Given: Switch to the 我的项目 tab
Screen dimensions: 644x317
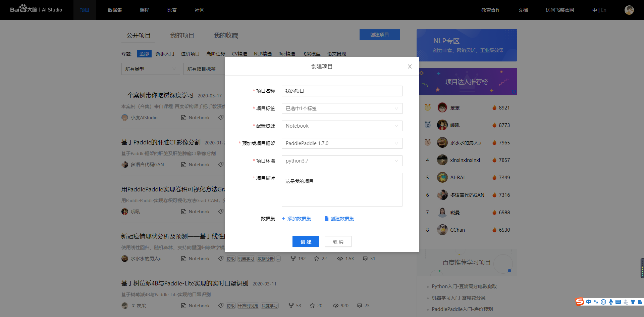Looking at the screenshot, I should click(182, 35).
